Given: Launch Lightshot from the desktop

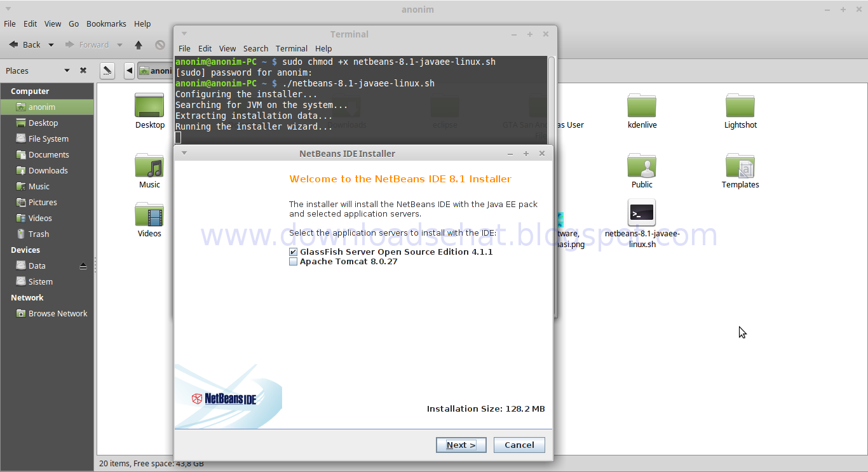Looking at the screenshot, I should (x=740, y=108).
